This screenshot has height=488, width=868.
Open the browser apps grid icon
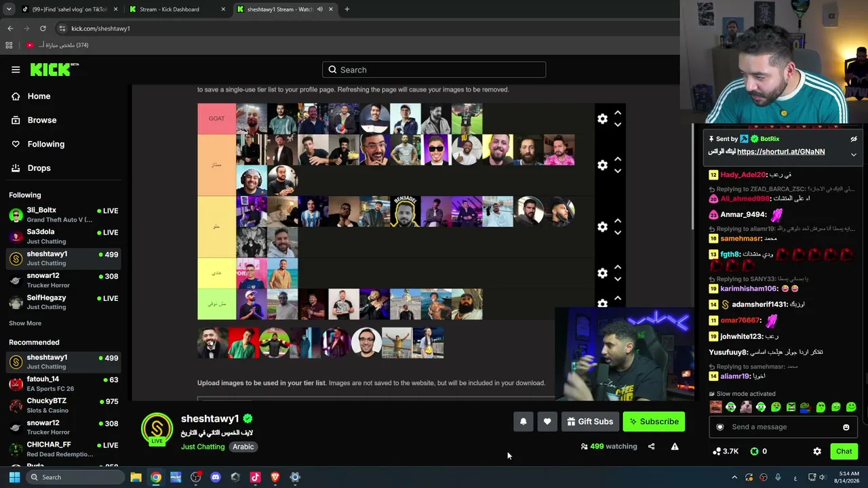9,45
